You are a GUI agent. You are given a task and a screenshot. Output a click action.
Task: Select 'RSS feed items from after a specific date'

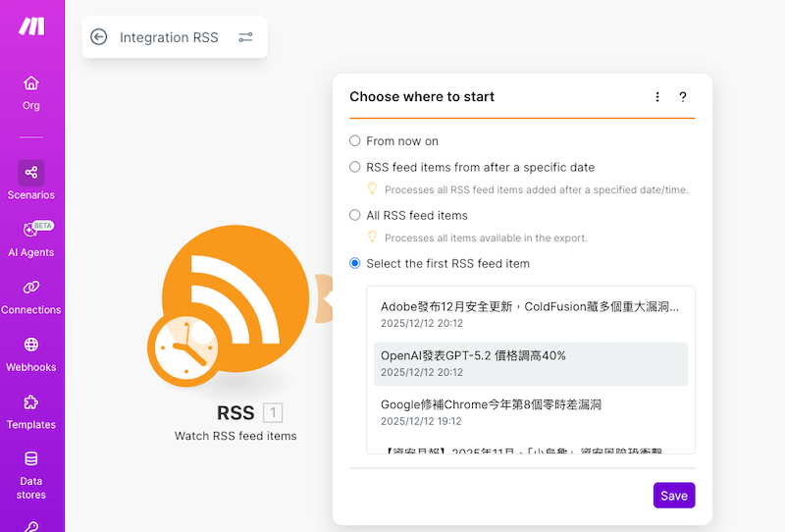[355, 167]
